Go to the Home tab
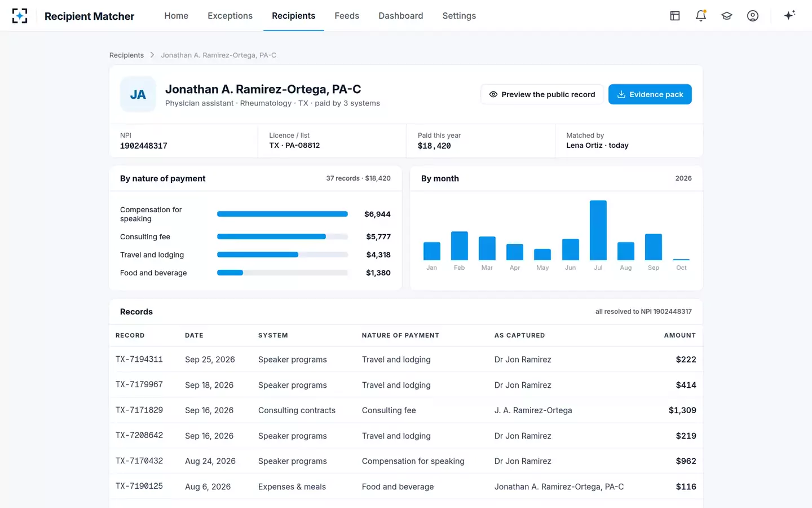 click(176, 16)
